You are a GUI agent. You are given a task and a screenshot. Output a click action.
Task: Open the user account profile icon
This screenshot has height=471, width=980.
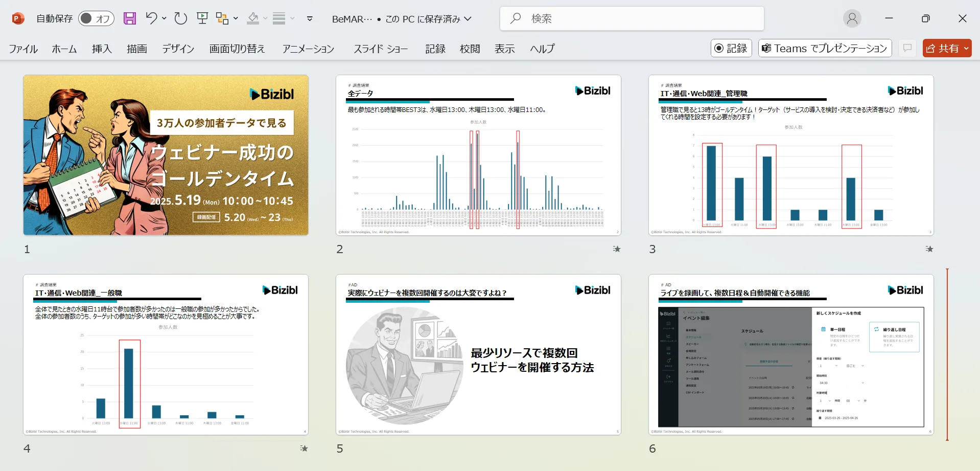click(x=852, y=18)
